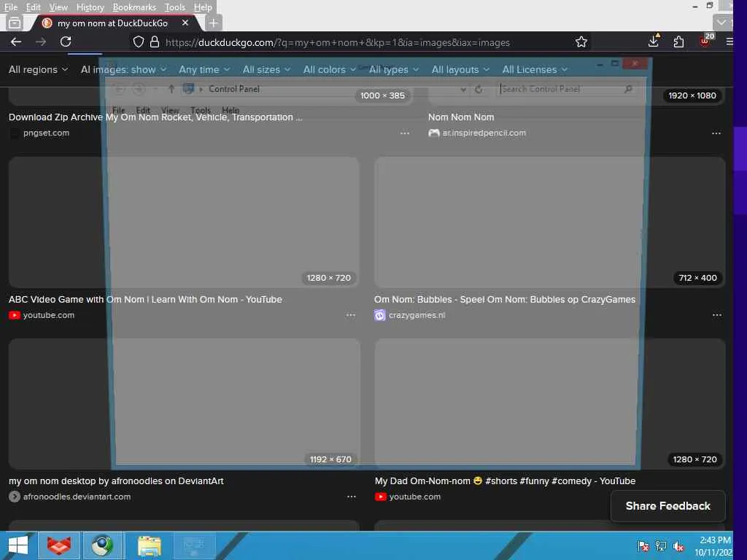List all tabs with the tab-bar chevron
747x560 pixels.
coord(721,23)
